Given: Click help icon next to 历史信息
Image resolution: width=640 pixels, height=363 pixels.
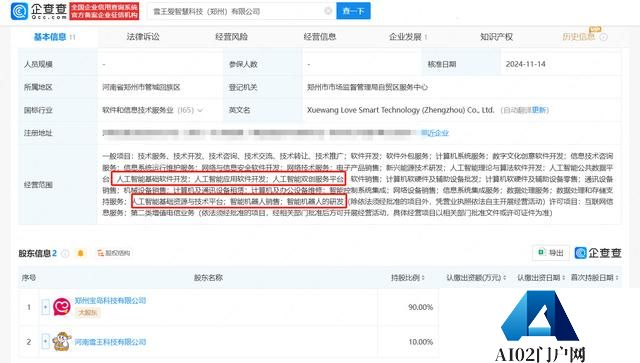Looking at the screenshot, I should (603, 37).
